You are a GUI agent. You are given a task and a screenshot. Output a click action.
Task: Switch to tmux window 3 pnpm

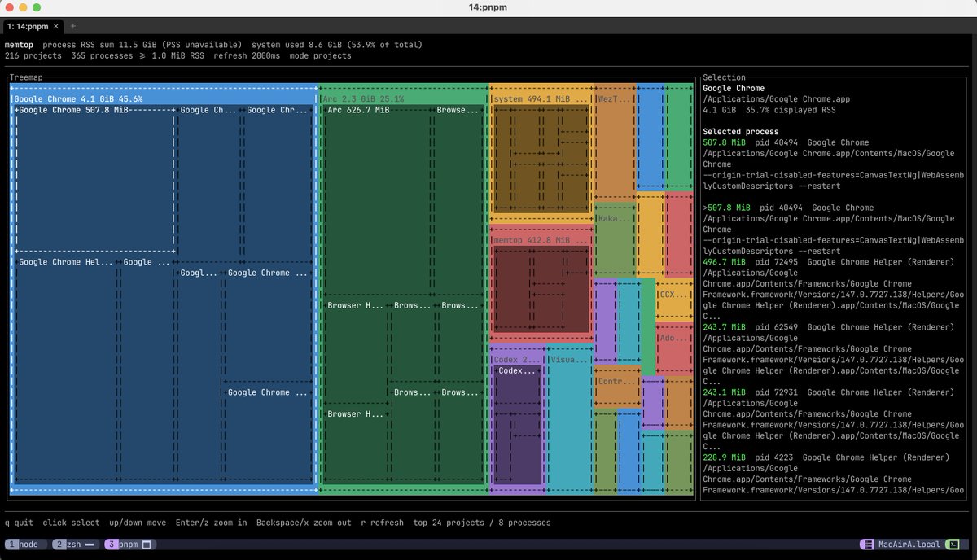click(130, 545)
